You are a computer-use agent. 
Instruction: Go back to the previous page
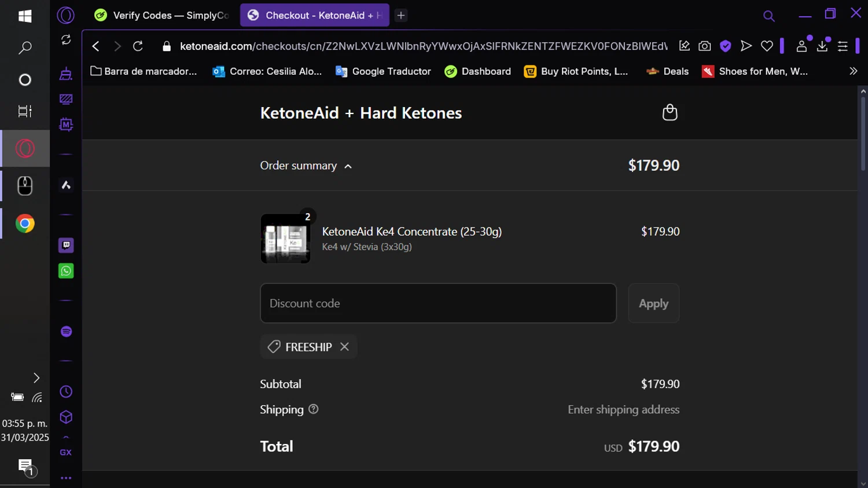[96, 46]
